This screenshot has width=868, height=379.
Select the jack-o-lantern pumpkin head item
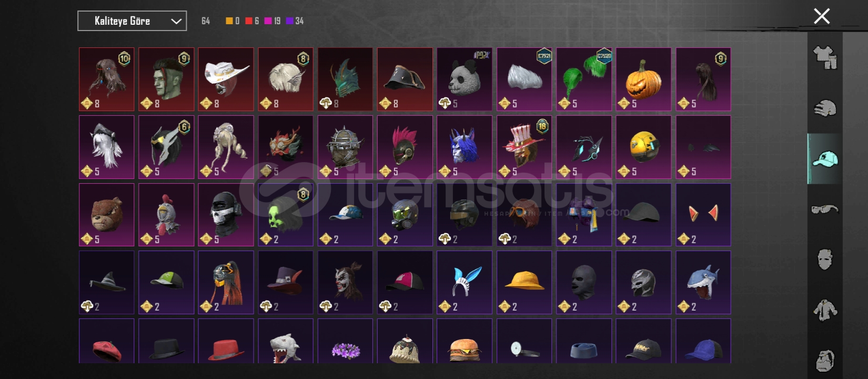point(643,79)
